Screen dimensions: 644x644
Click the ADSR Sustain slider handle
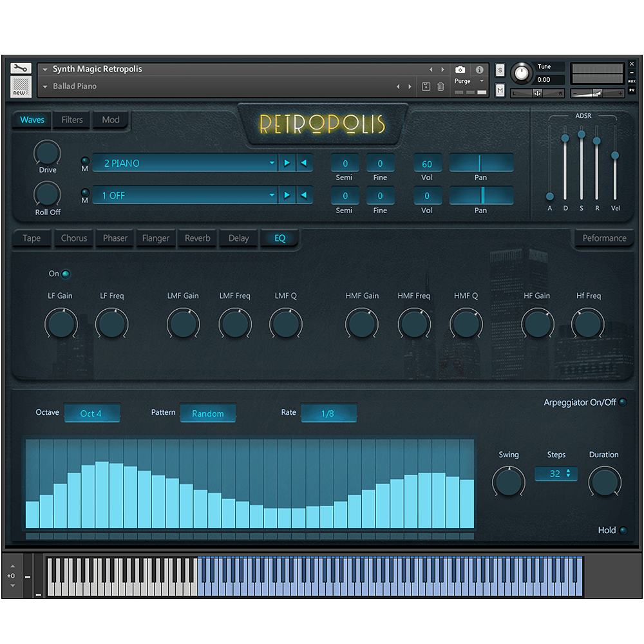coord(582,134)
